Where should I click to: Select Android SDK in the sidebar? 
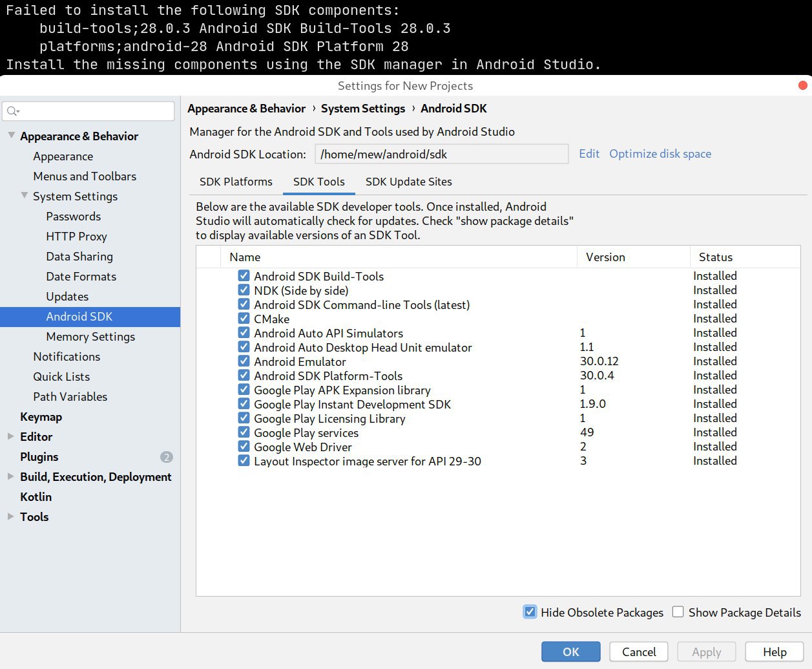(x=90, y=316)
